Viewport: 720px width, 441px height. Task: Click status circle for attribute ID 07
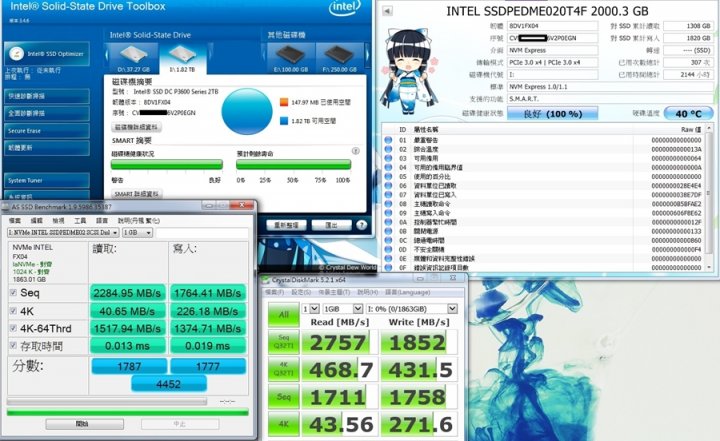point(388,195)
